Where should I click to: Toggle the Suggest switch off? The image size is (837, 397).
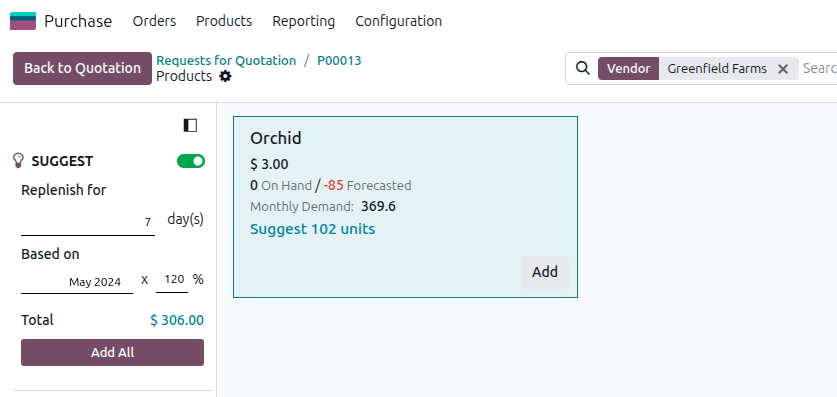pos(191,161)
